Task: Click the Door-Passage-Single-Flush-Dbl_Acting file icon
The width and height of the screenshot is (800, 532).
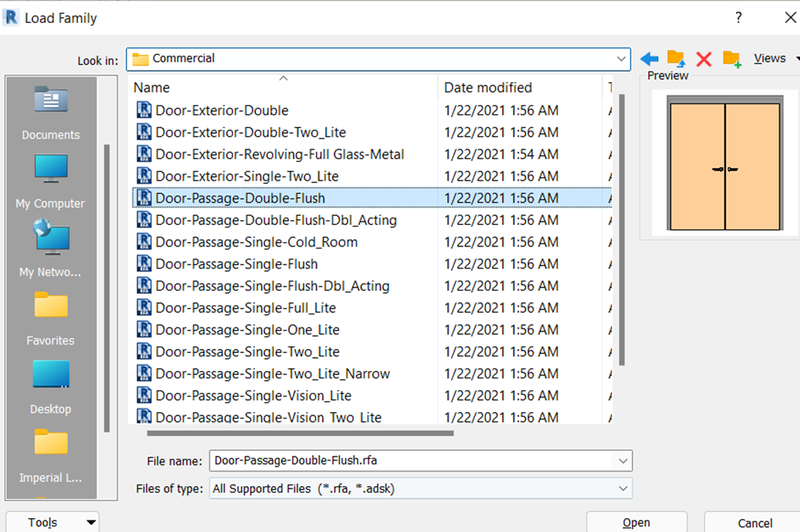Action: point(144,285)
